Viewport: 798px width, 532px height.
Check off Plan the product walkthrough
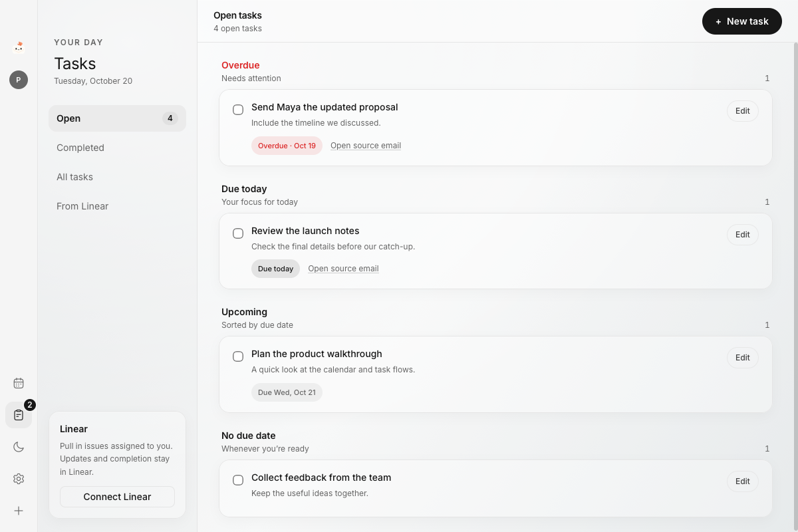(238, 356)
